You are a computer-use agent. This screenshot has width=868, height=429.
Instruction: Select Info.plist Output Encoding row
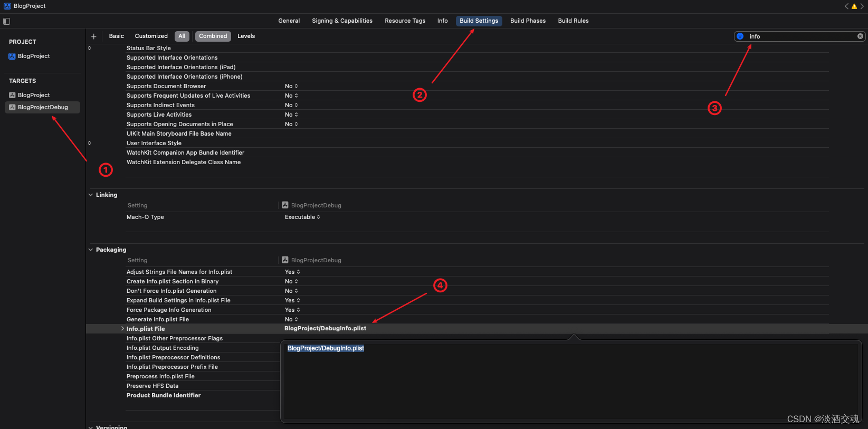(x=163, y=348)
